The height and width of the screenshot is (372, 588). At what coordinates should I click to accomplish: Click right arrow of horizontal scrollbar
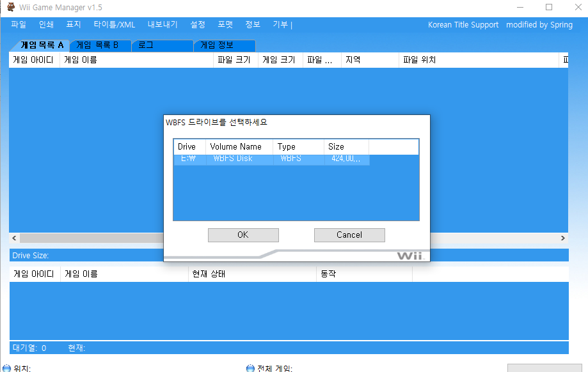(x=563, y=238)
